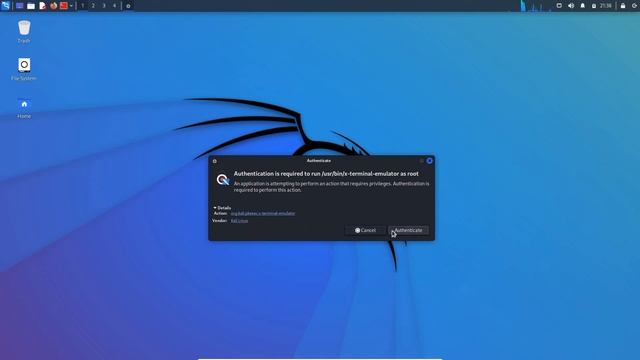Screen dimensions: 640x360
Task: Click the dialog heading about /usr/bin/x-terminal-emulator
Action: click(x=326, y=173)
